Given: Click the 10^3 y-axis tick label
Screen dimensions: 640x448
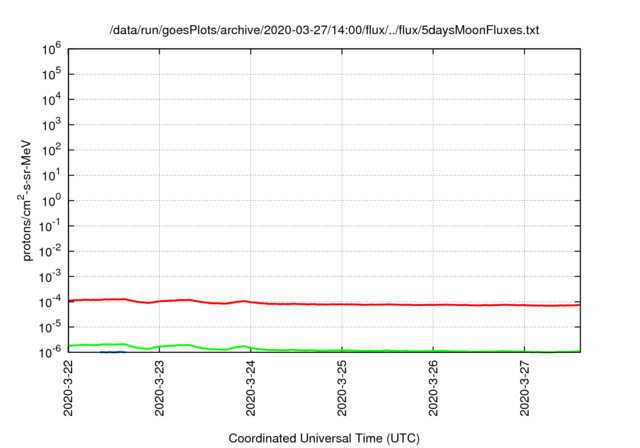Looking at the screenshot, I should (x=51, y=125).
